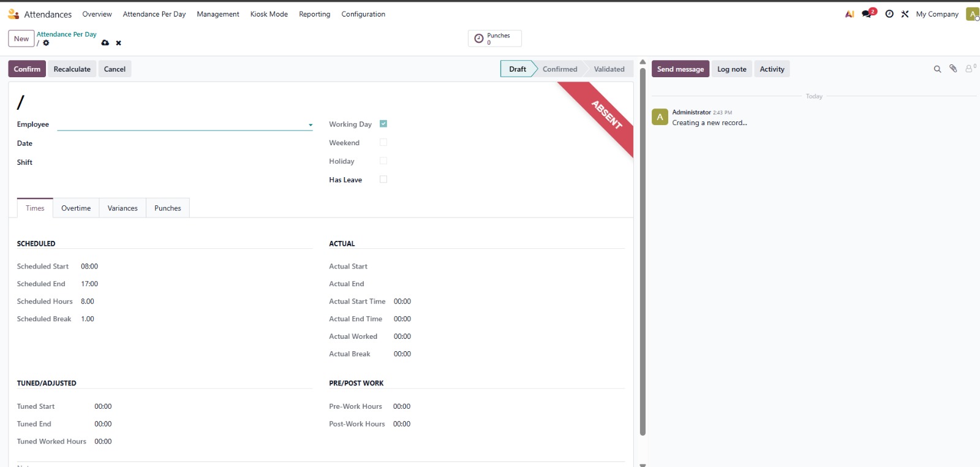Image resolution: width=980 pixels, height=467 pixels.
Task: Open conversations with 2 unread messages
Action: tap(867, 14)
